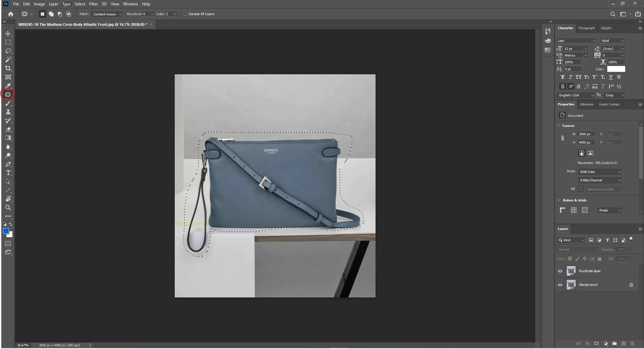The image size is (644, 349).
Task: Hide the Background layer visibility eye
Action: (560, 285)
